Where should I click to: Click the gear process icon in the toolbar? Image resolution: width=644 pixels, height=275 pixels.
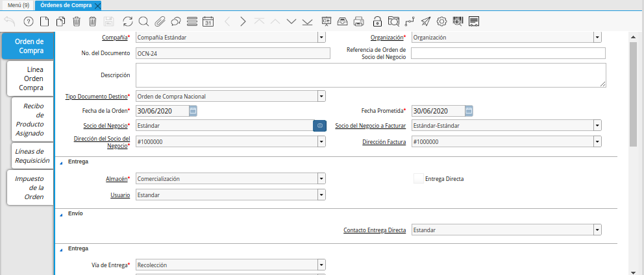[441, 21]
